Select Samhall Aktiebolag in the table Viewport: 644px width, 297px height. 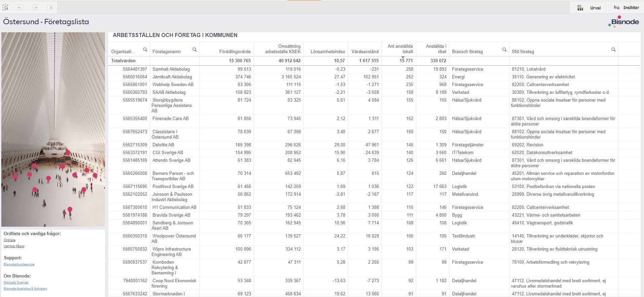click(x=171, y=69)
